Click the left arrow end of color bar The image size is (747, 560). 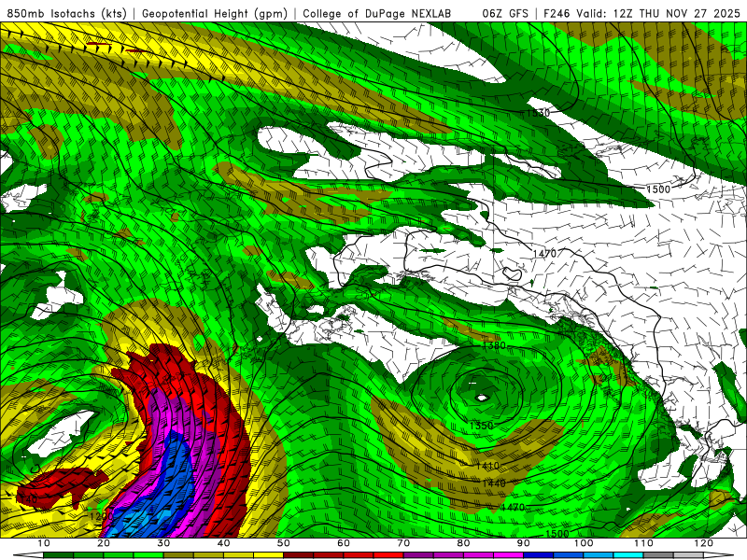coord(28,555)
